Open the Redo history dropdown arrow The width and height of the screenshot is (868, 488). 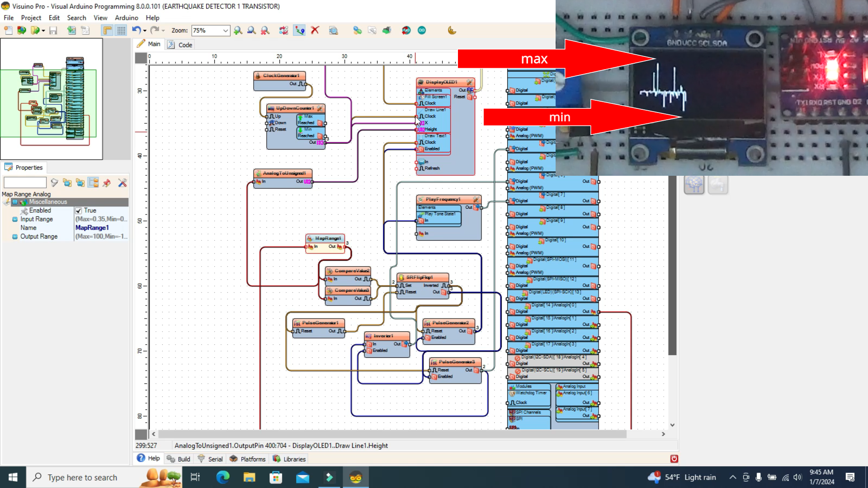[163, 31]
